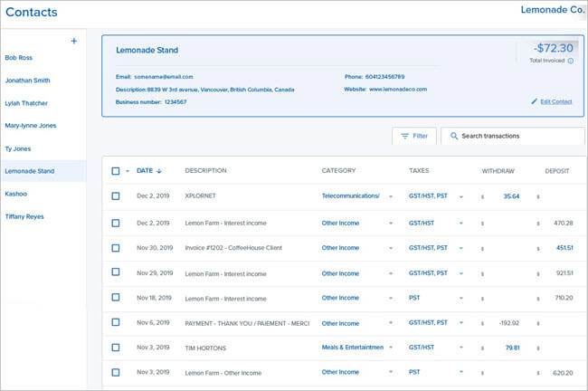Choose Kashoo from the contacts sidebar
The image size is (588, 391).
point(16,194)
